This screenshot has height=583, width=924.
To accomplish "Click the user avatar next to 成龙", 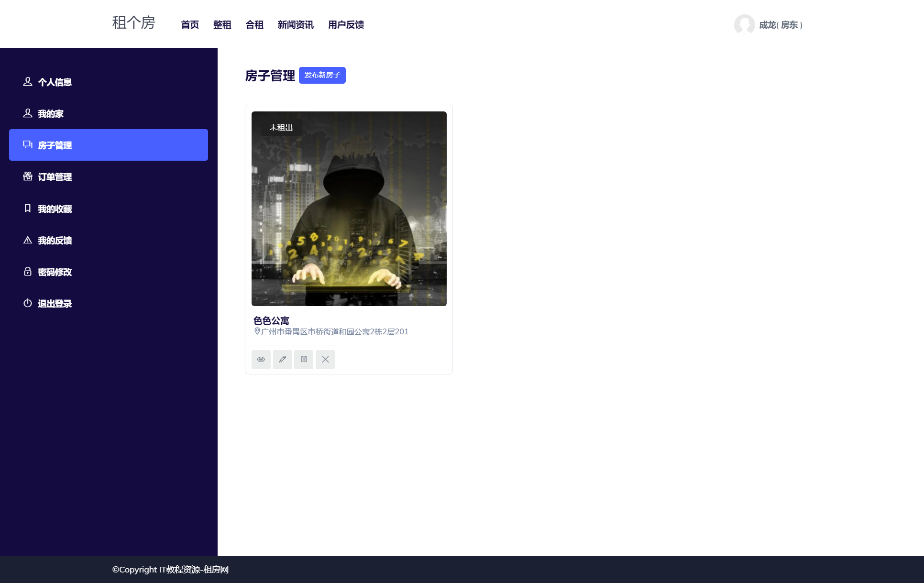I will [744, 24].
